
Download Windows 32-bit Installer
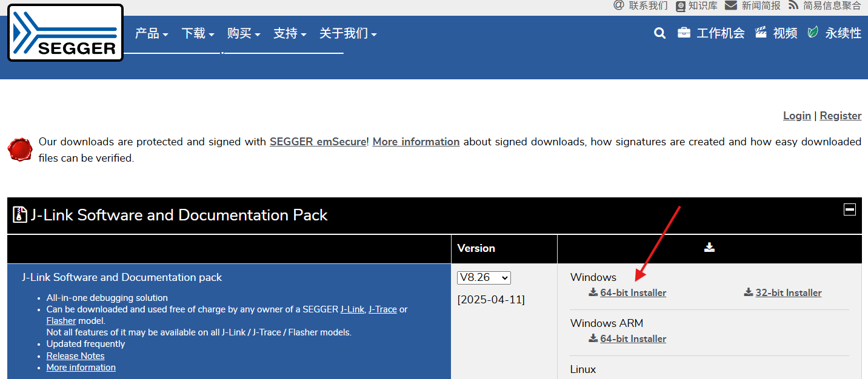789,292
